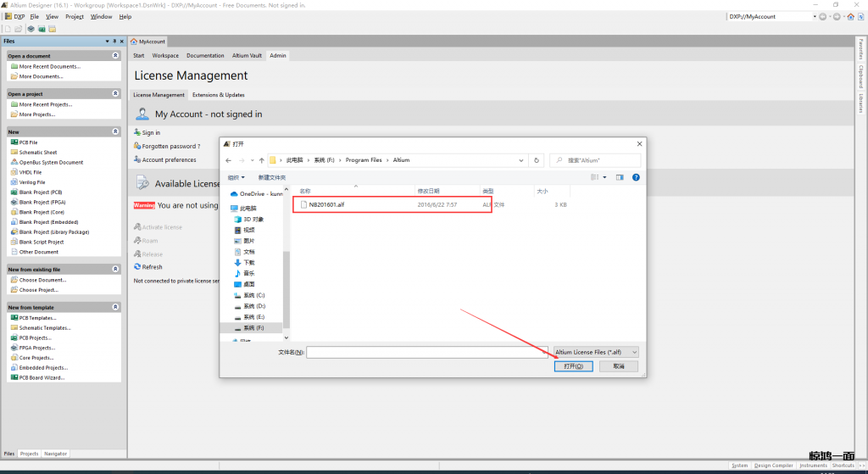Viewport: 868px width, 474px height.
Task: Switch to the Extensions & Updates tab
Action: click(218, 95)
